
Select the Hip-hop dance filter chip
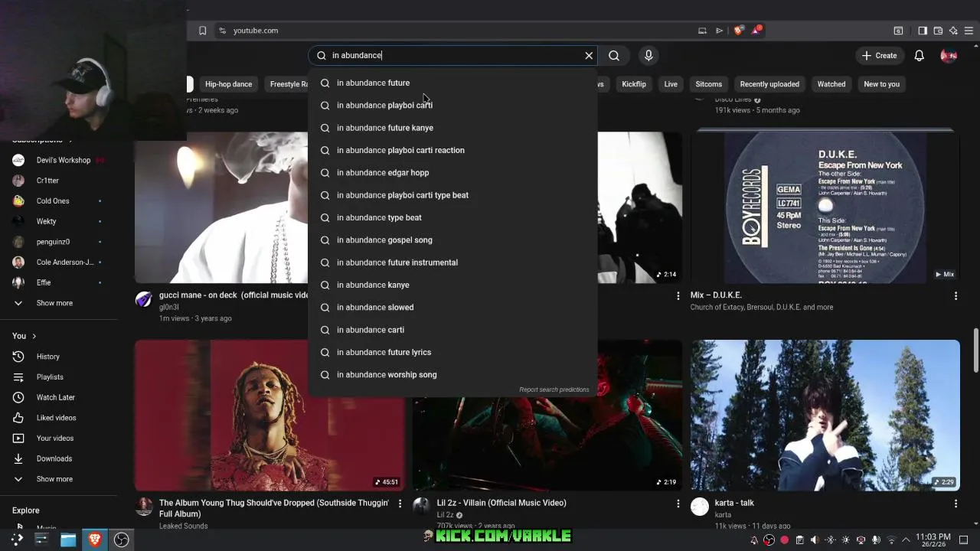click(x=228, y=84)
